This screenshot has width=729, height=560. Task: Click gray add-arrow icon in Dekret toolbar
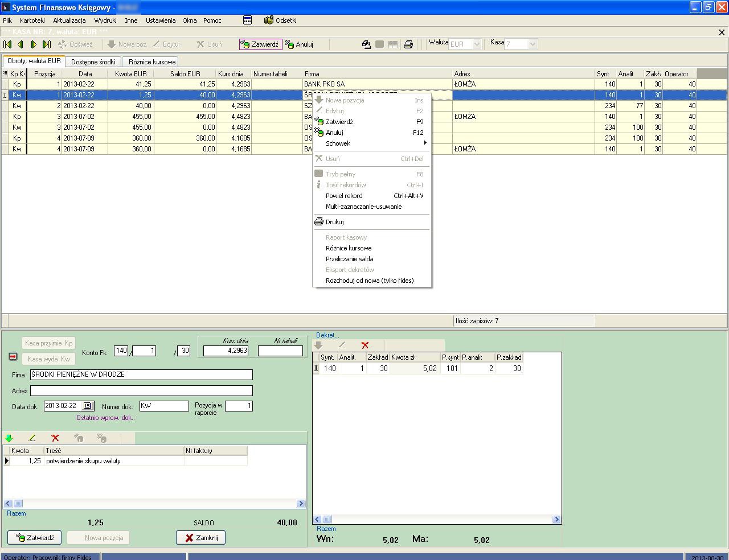point(319,345)
